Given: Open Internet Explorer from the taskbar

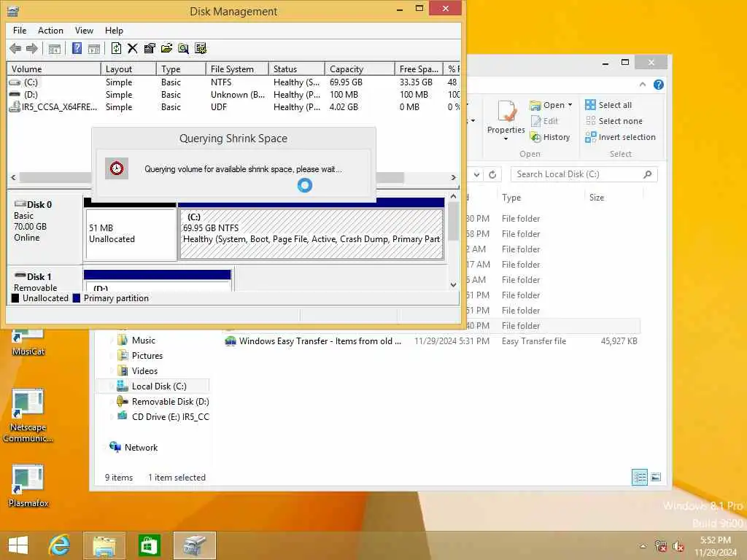Looking at the screenshot, I should tap(59, 545).
